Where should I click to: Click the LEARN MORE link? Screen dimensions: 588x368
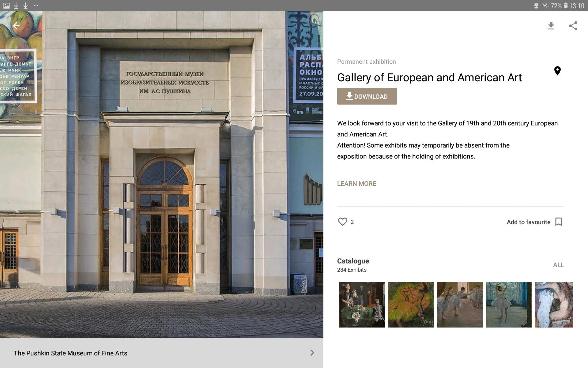(x=356, y=183)
